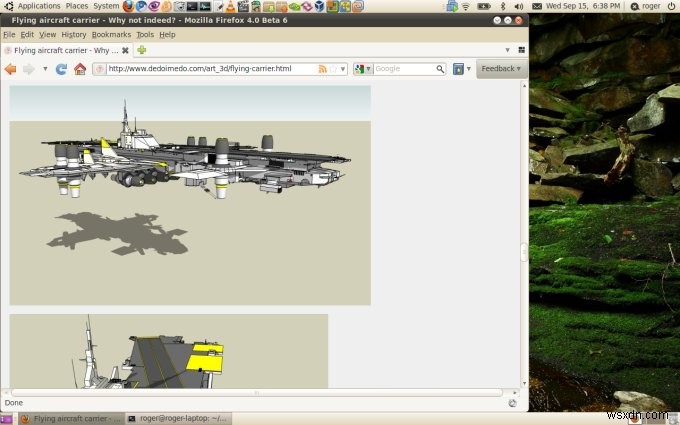This screenshot has width=680, height=425.
Task: Open the Tools menu
Action: pyautogui.click(x=145, y=34)
